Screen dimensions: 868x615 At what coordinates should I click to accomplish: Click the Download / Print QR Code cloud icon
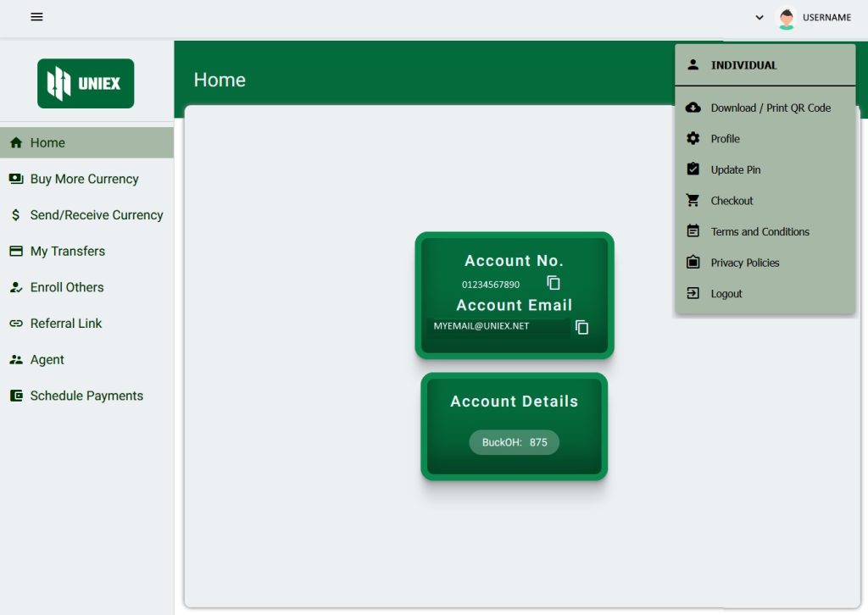coord(693,108)
